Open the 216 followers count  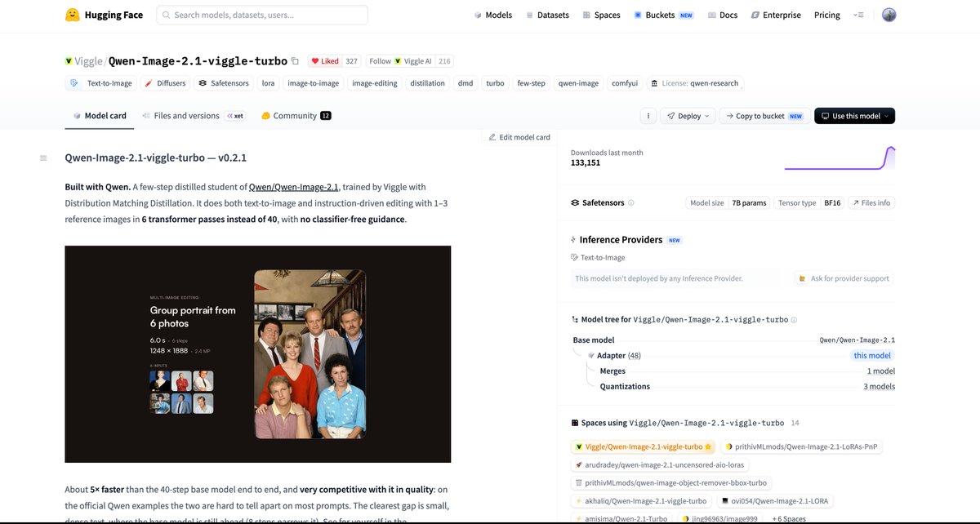tap(444, 61)
